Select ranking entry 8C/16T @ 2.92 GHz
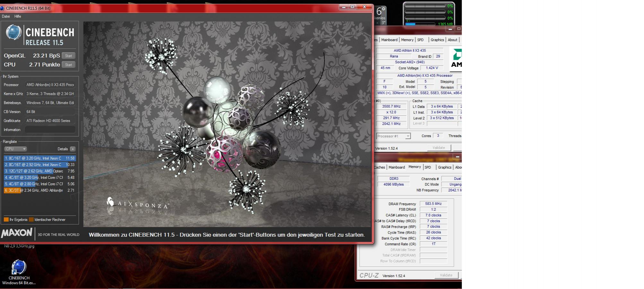 40,165
